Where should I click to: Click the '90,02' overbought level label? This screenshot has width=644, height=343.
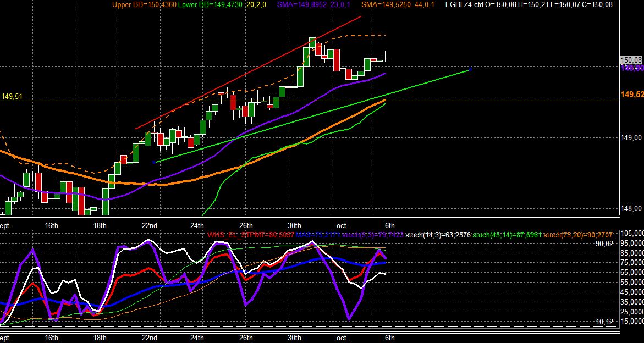tap(604, 244)
